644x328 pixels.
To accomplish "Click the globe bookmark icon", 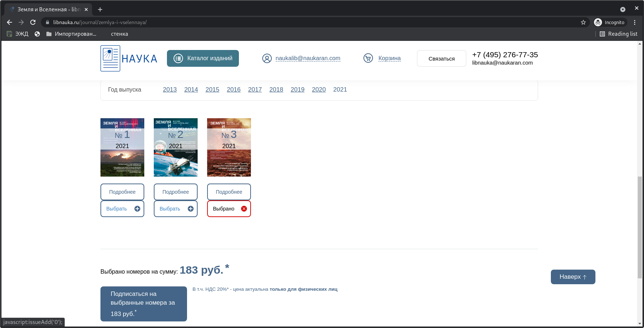I will point(37,34).
